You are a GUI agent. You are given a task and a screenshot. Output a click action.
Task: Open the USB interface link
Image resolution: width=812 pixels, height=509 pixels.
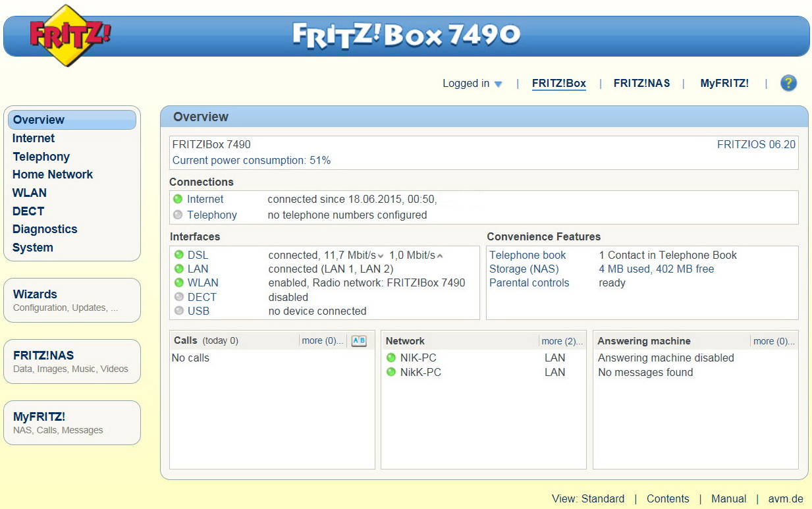[199, 311]
